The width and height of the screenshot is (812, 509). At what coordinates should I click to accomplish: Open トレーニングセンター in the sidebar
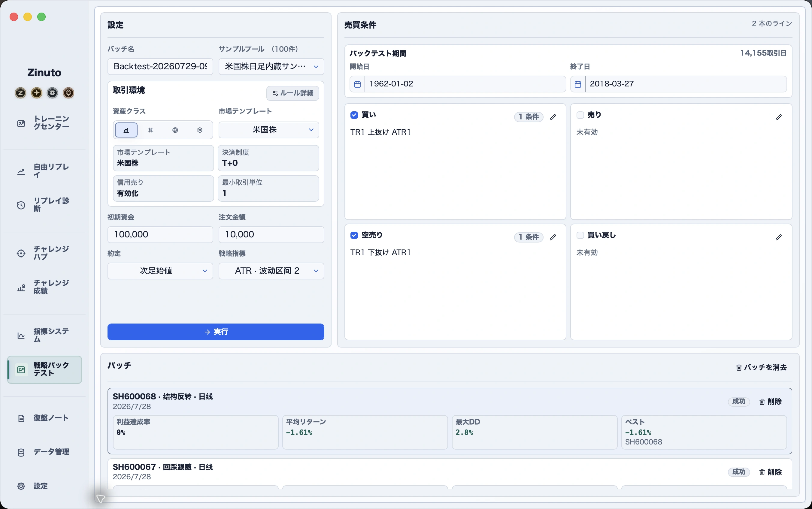[x=44, y=123]
